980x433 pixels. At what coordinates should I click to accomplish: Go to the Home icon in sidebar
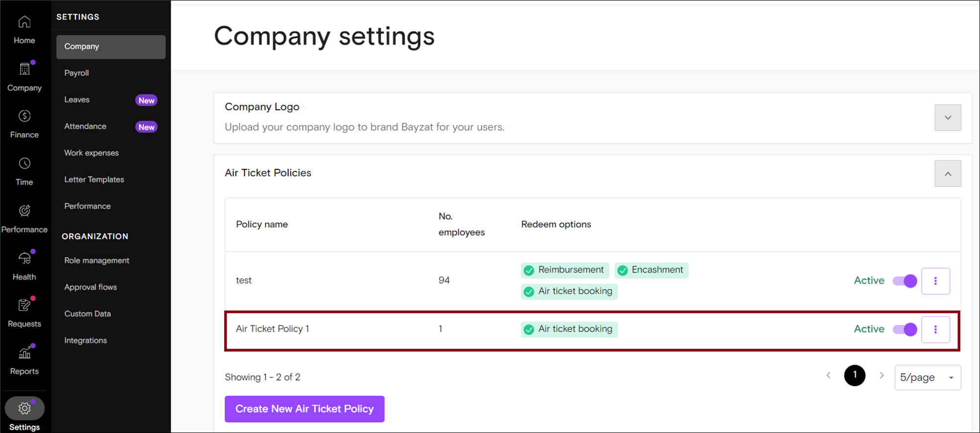tap(24, 23)
